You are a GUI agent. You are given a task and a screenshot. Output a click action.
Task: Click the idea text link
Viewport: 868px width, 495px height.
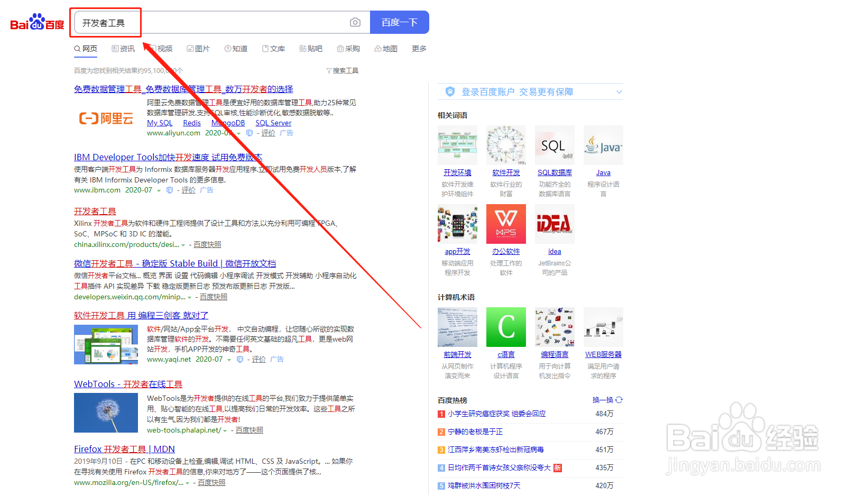555,252
